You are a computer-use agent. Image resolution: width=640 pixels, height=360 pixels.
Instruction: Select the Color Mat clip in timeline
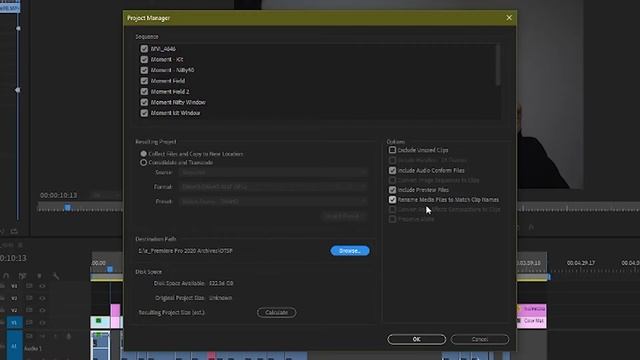[x=532, y=321]
